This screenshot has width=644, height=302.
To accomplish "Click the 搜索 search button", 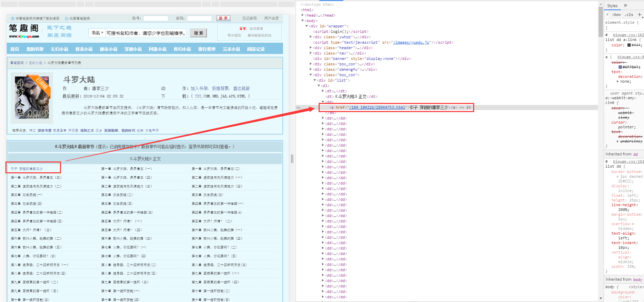I will (198, 33).
